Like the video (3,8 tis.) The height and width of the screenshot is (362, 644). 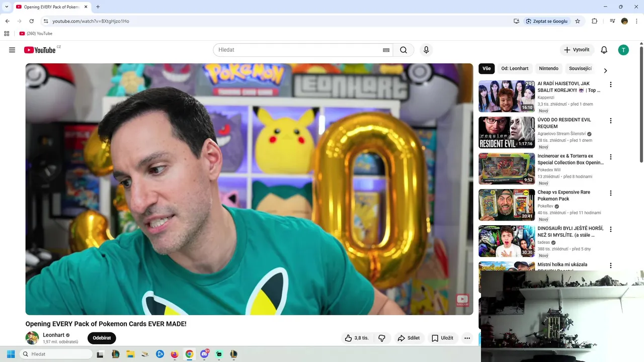(x=357, y=338)
